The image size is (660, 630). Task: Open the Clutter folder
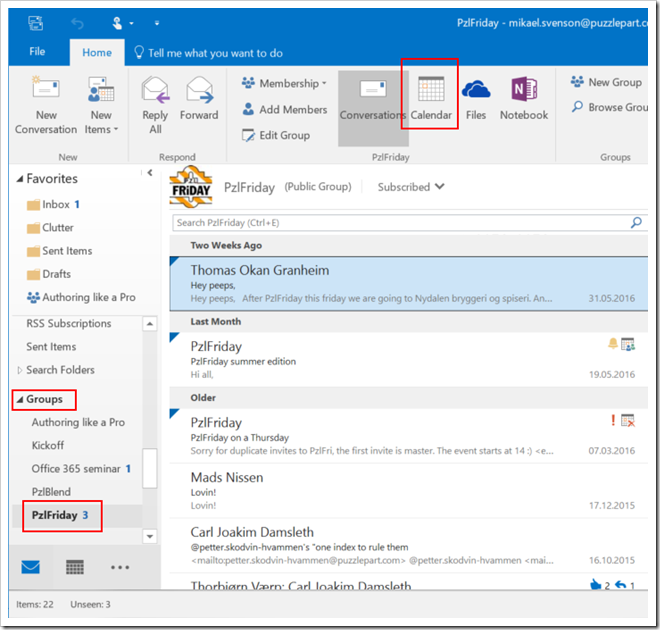point(50,228)
